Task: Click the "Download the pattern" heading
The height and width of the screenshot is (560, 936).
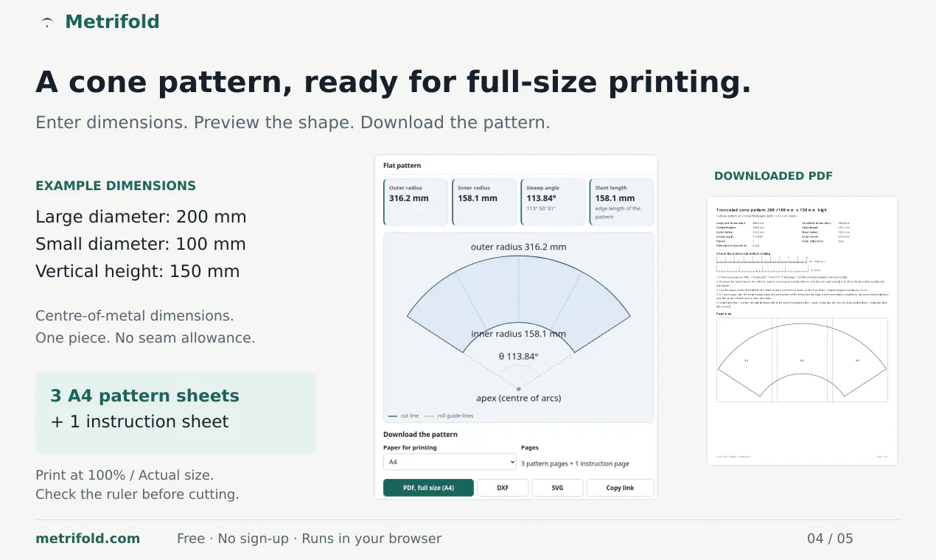Action: pyautogui.click(x=420, y=435)
